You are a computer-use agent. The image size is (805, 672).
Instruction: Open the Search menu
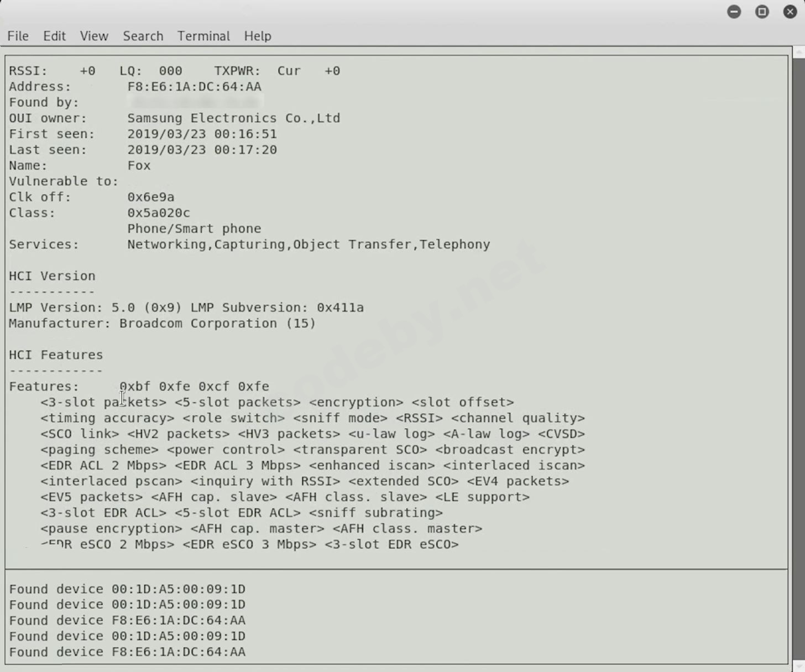[143, 35]
